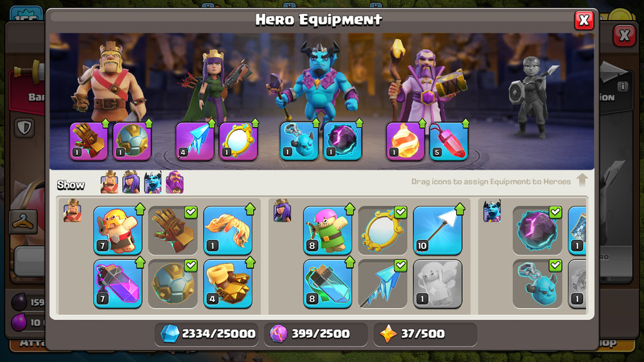Click checked Dark Orb in Minion Prince list
Image resolution: width=644 pixels, height=362 pixels.
[538, 230]
